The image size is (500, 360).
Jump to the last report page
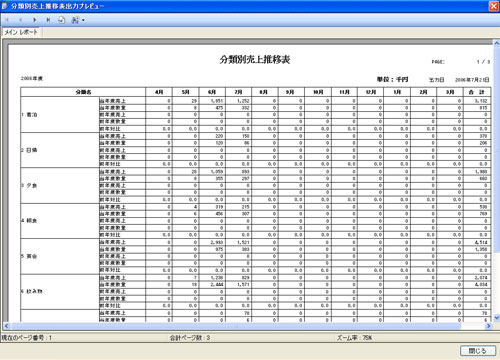click(48, 20)
